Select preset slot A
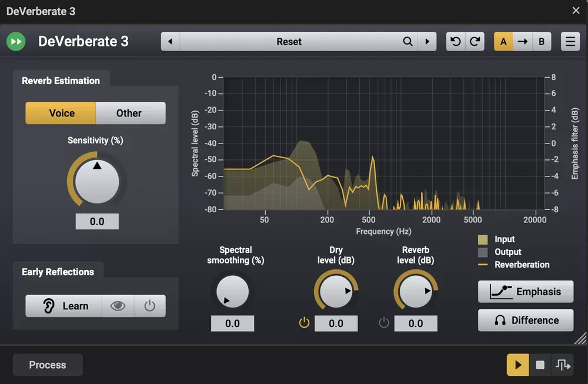Viewport: 588px width, 384px height. click(x=503, y=41)
